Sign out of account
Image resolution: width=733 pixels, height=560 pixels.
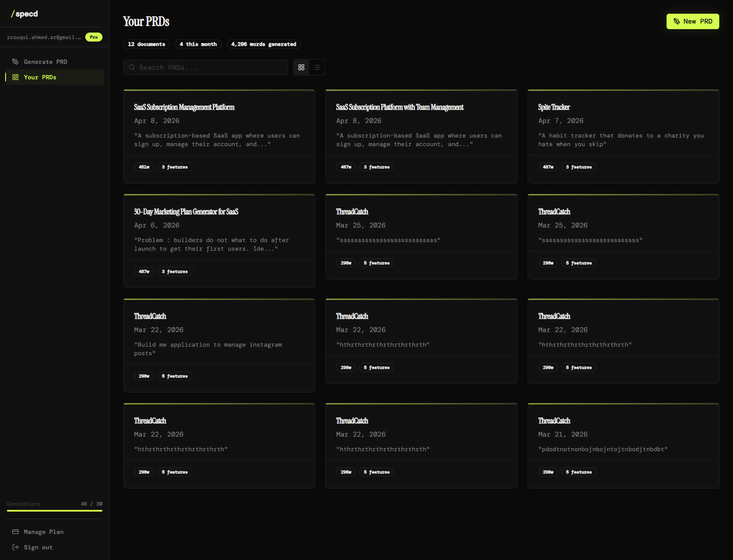tap(54, 547)
